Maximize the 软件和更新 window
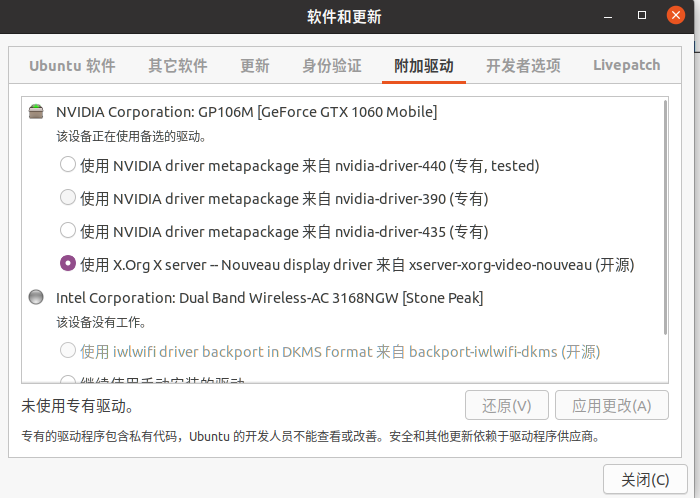Viewport: 700px width, 498px height. pos(642,16)
